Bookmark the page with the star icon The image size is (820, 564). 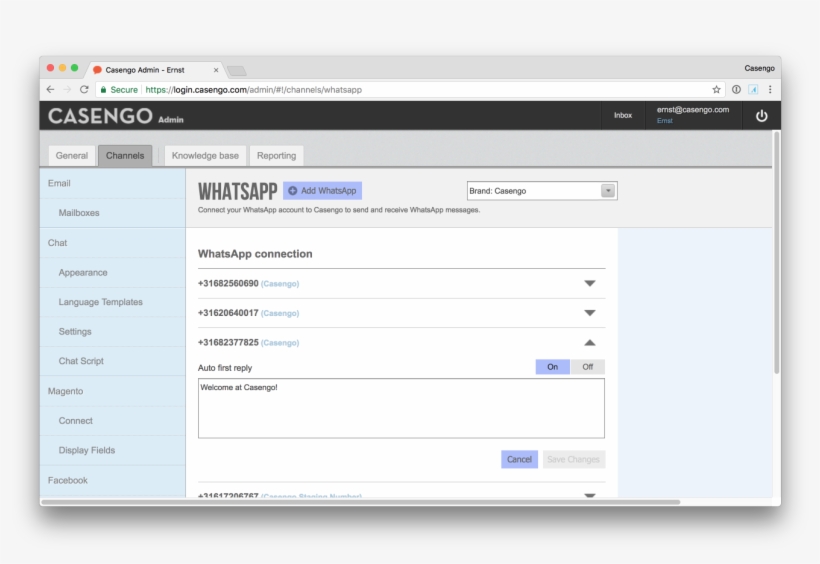tap(716, 89)
